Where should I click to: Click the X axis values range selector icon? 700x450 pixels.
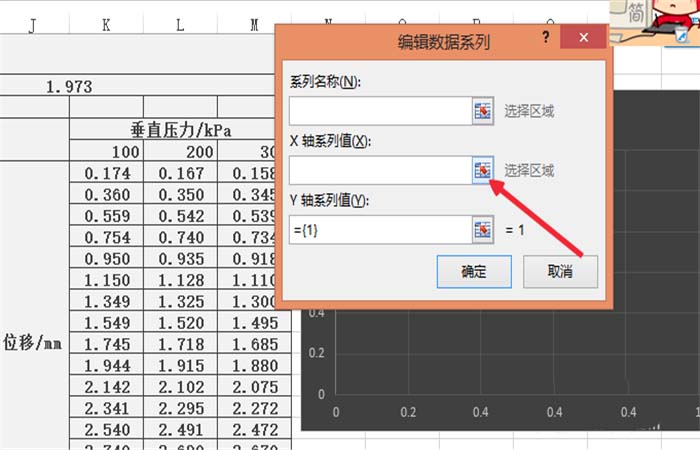[483, 171]
